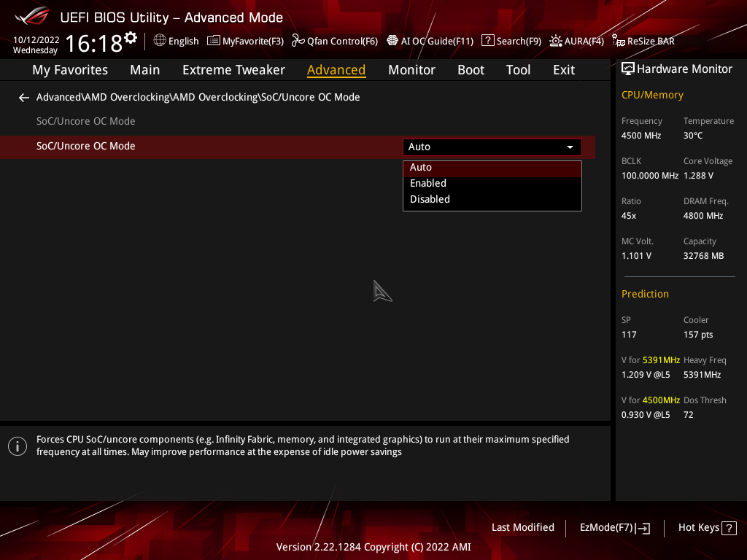
Task: Click the breadcrumb path text
Action: [x=198, y=97]
